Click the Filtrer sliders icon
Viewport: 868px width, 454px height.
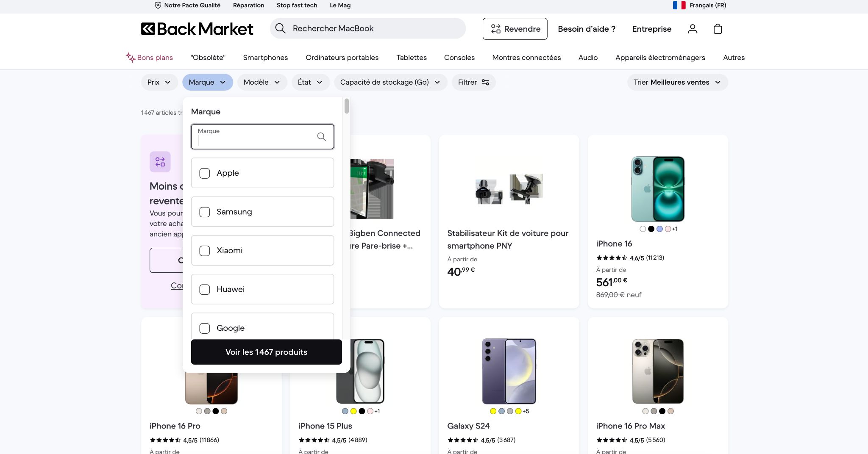(x=485, y=82)
